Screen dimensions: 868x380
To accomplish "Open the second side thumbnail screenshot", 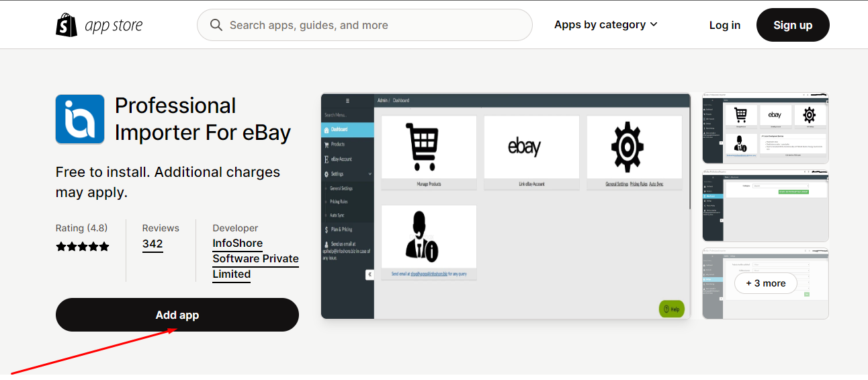I will [x=766, y=206].
